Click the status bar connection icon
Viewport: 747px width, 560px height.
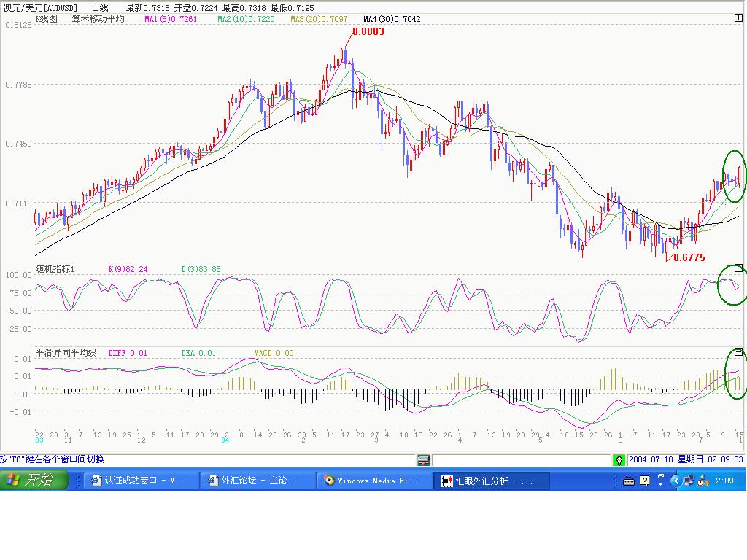click(423, 460)
